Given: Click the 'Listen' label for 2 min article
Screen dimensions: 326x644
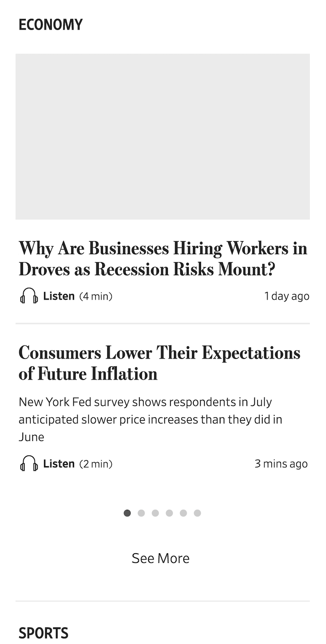Looking at the screenshot, I should tap(59, 464).
